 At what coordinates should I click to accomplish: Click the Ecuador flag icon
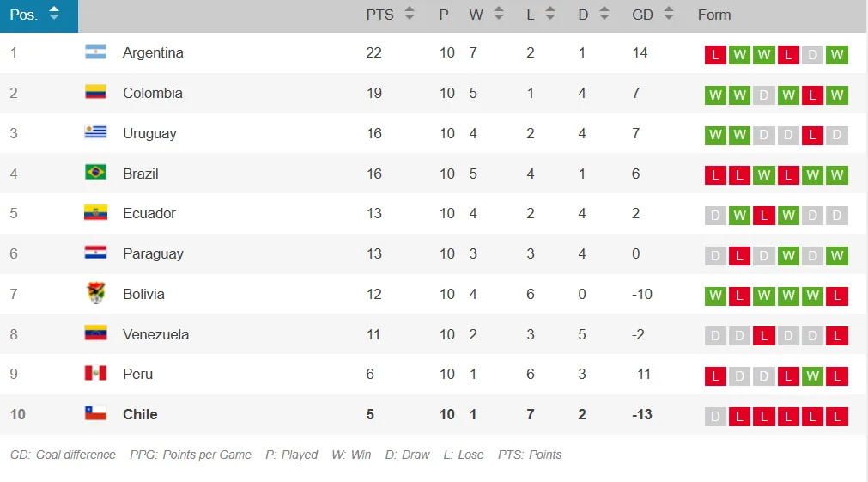(x=95, y=213)
